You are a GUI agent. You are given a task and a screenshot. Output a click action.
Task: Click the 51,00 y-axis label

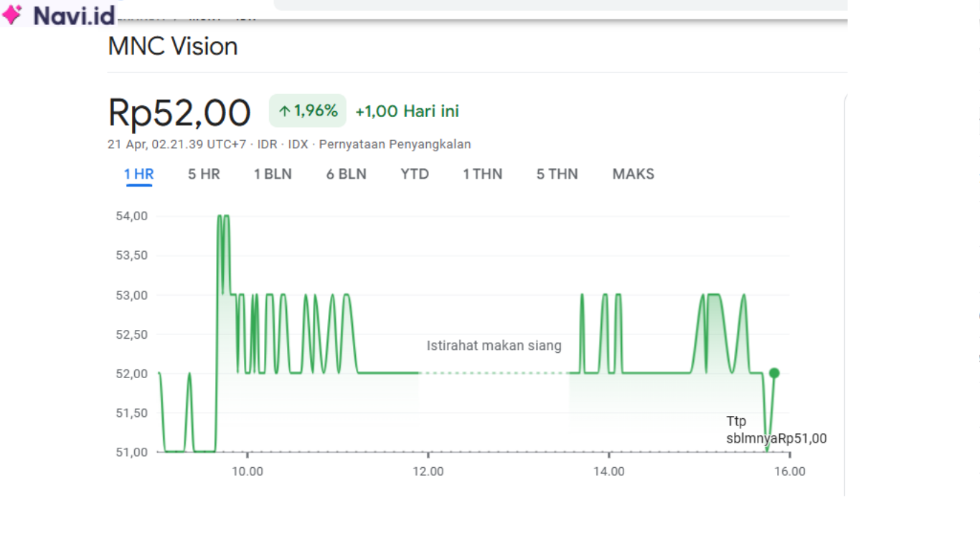131,452
